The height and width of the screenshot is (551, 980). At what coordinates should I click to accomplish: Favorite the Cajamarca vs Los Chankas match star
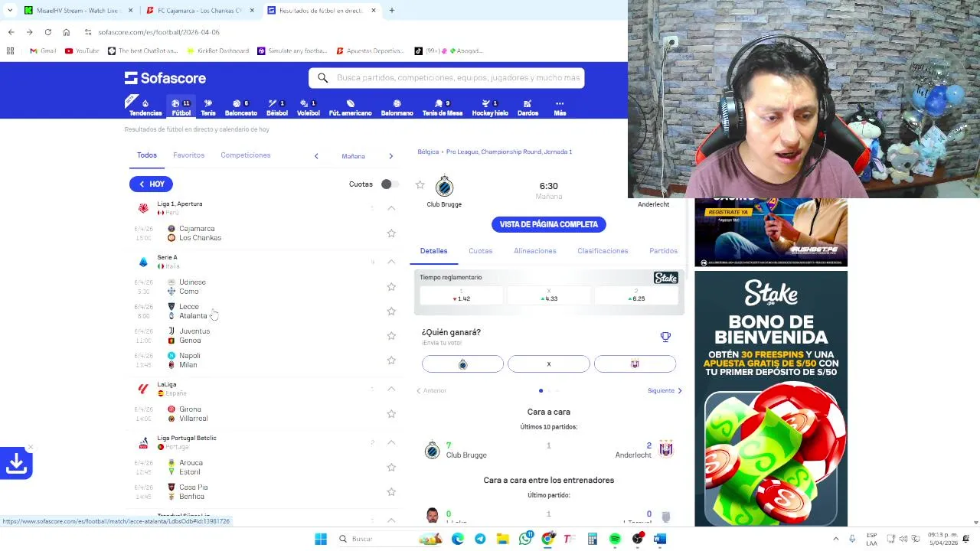[391, 233]
